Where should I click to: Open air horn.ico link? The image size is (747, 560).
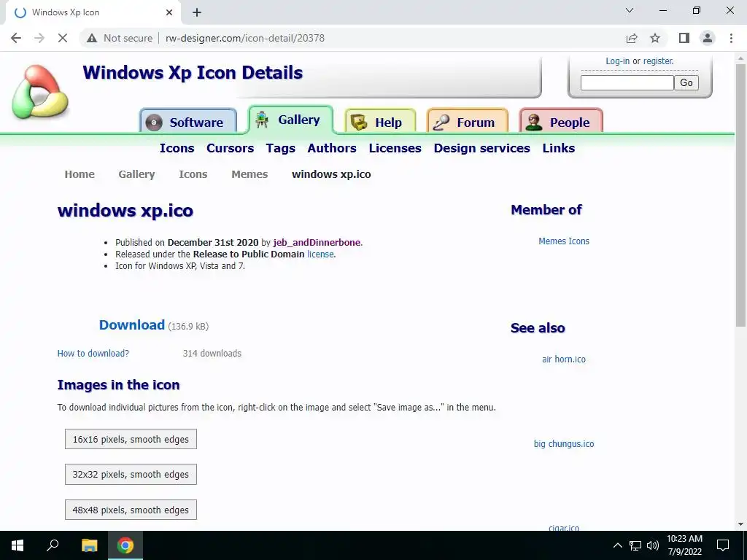[x=564, y=359]
